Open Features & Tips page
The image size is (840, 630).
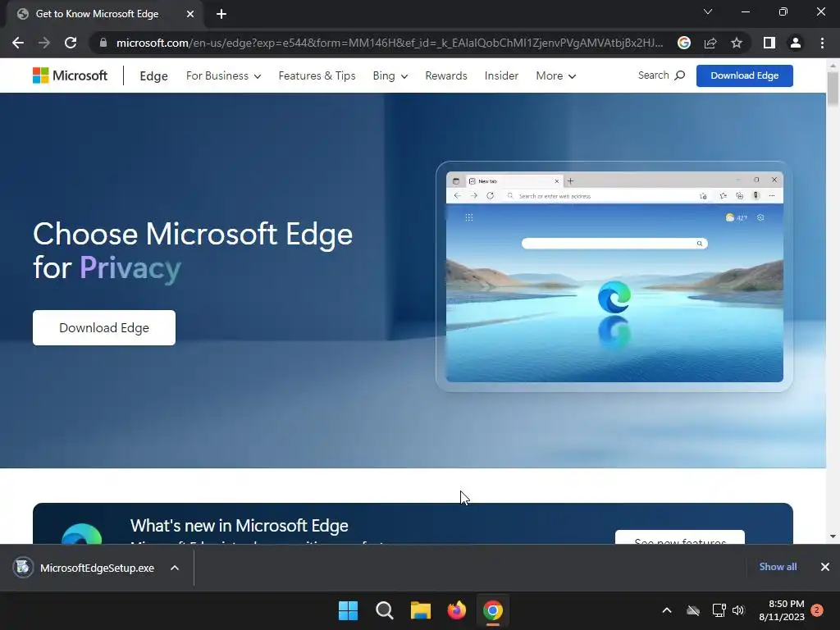pyautogui.click(x=317, y=75)
